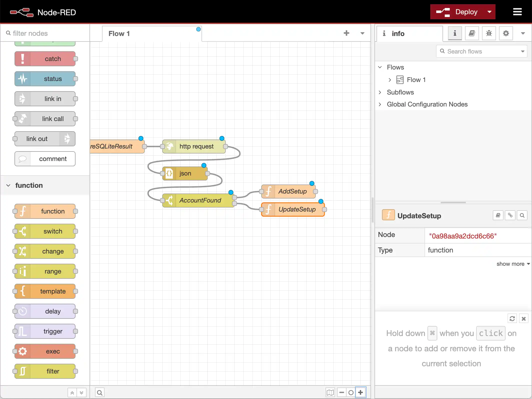The image size is (532, 399).
Task: Click the refresh icon in the help panel
Action: point(512,318)
